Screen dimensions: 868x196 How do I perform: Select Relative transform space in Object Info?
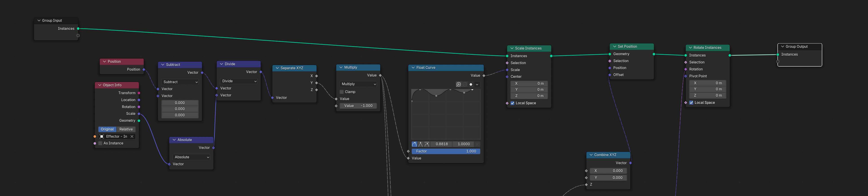126,130
